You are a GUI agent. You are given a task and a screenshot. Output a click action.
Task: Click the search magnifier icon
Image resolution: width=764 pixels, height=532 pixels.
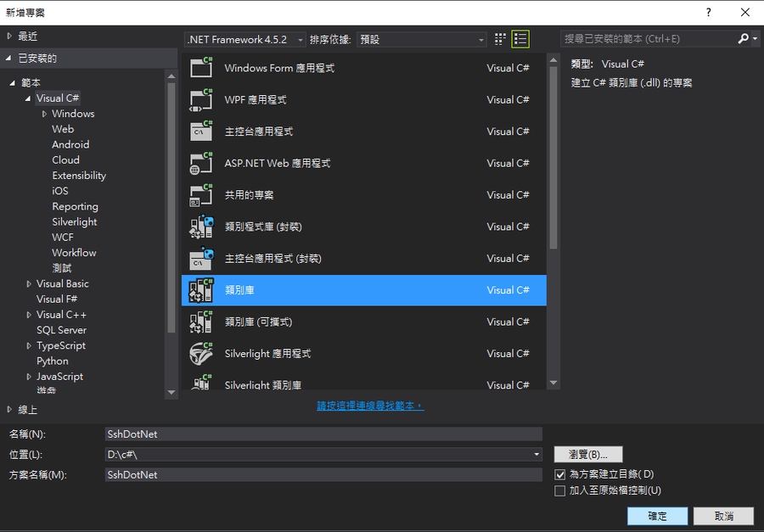click(743, 39)
